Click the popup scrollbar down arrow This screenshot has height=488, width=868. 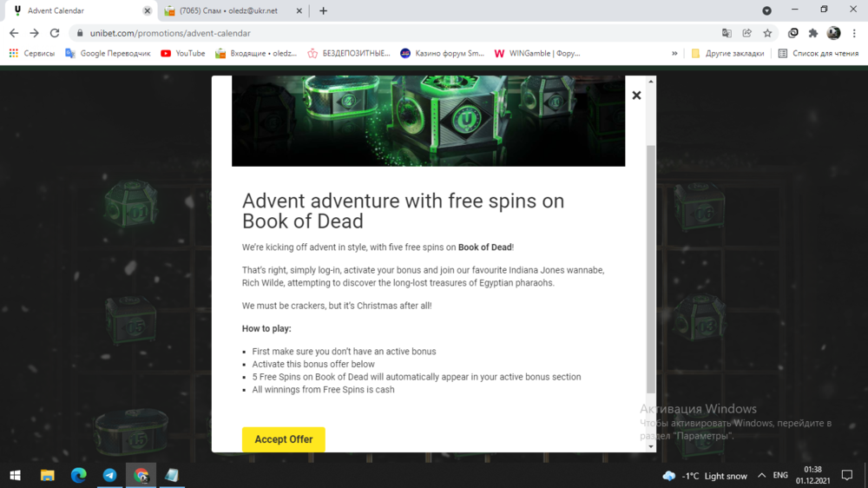click(x=651, y=446)
